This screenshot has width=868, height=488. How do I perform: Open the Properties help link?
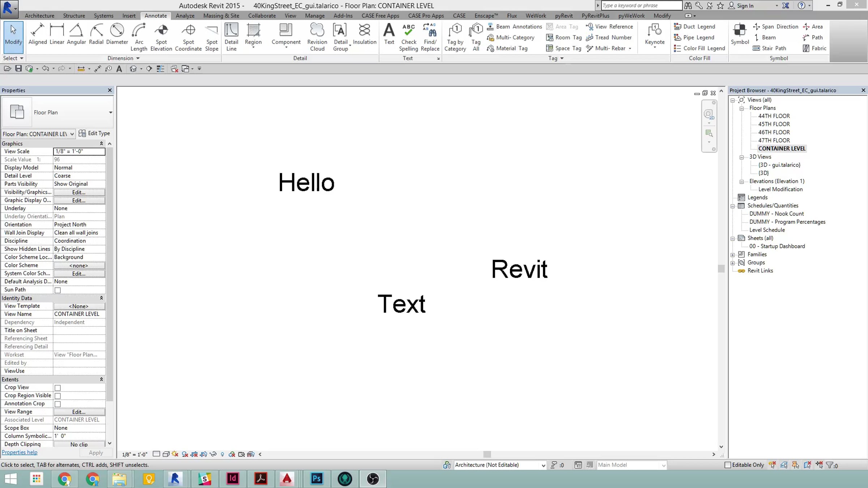click(20, 452)
